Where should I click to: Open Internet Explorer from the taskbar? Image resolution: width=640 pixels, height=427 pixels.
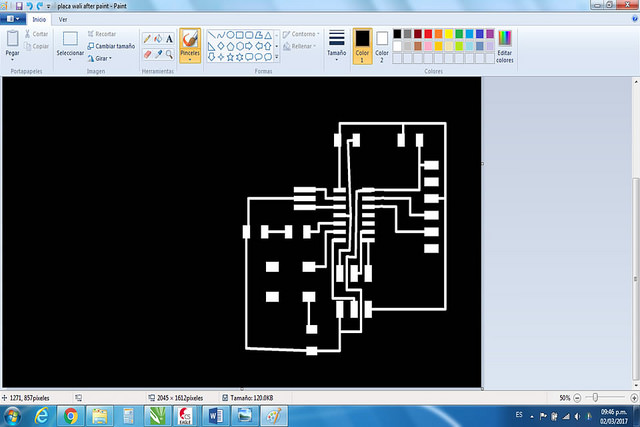click(42, 416)
